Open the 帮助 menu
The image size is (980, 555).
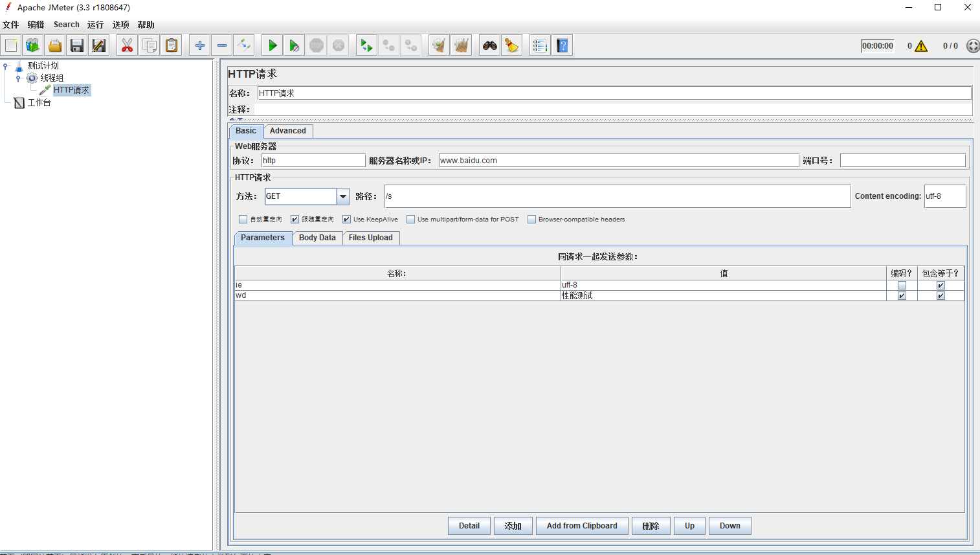pyautogui.click(x=146, y=25)
